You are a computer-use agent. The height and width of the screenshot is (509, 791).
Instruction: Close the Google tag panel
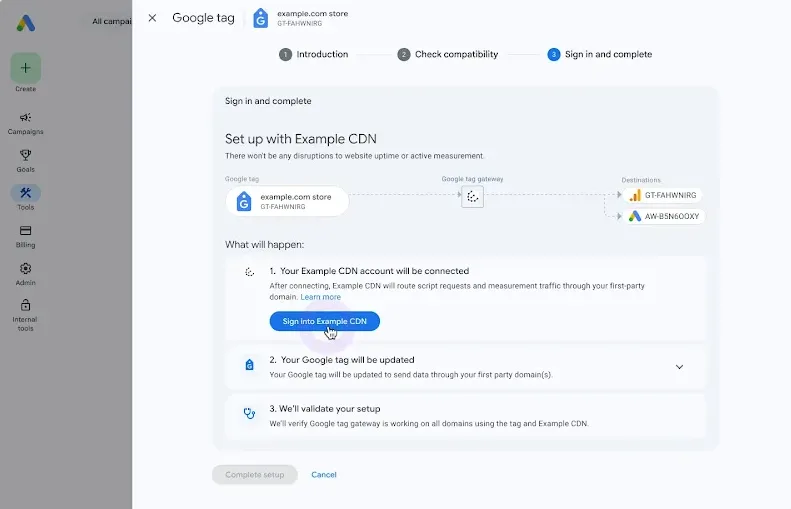[152, 18]
